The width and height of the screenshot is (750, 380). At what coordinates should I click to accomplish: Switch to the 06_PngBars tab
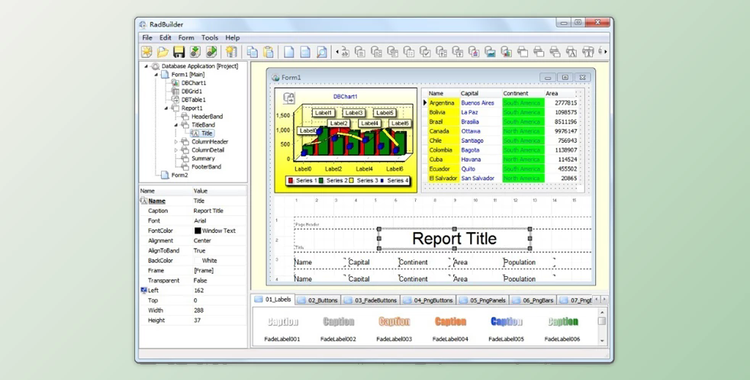[533, 301]
